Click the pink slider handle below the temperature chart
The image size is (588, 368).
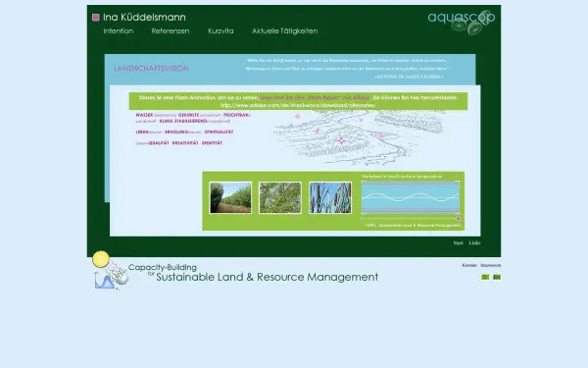tap(458, 219)
